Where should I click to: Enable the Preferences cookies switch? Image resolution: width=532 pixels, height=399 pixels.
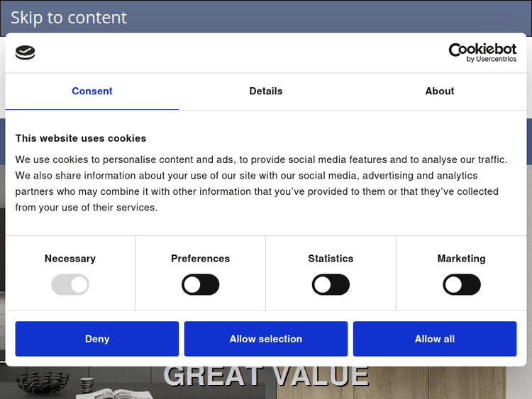tap(201, 285)
